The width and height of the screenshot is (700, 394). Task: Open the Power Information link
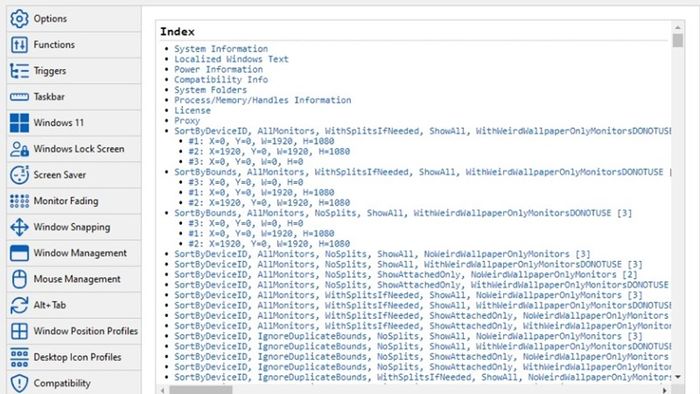coord(218,69)
